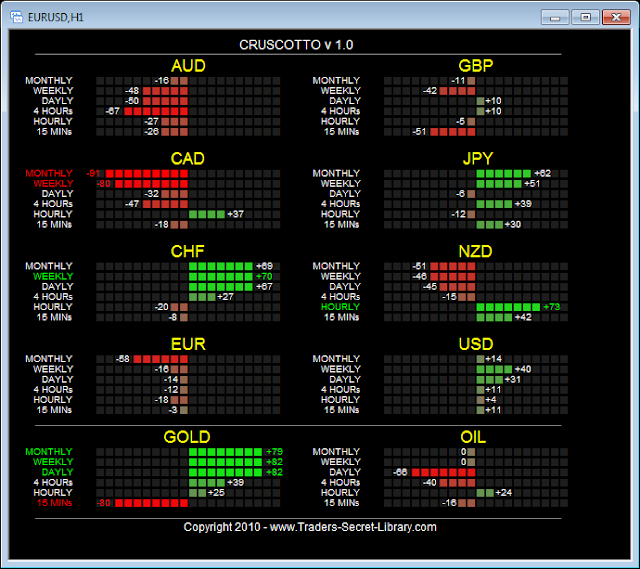Select the AUD currency heading
The height and width of the screenshot is (569, 640).
pyautogui.click(x=188, y=66)
